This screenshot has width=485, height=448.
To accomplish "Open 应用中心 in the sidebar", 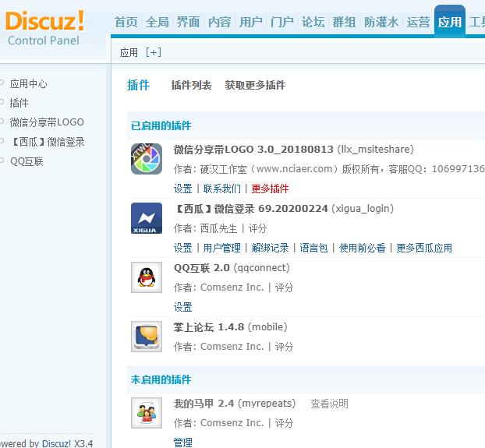I will point(28,83).
